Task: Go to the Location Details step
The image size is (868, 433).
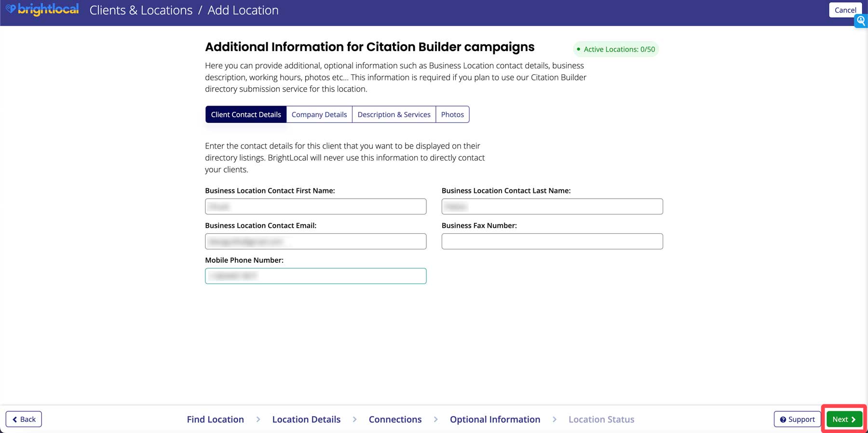Action: click(x=306, y=419)
